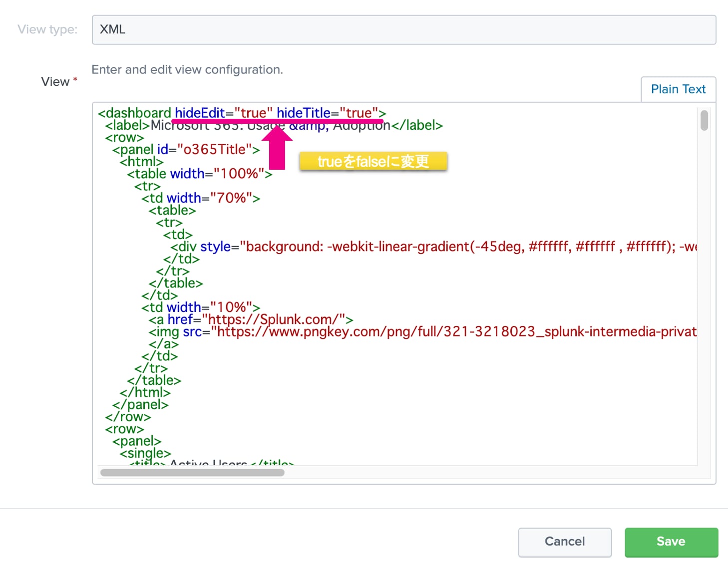Click the vertical scrollbar of the XML editor

coord(704,121)
